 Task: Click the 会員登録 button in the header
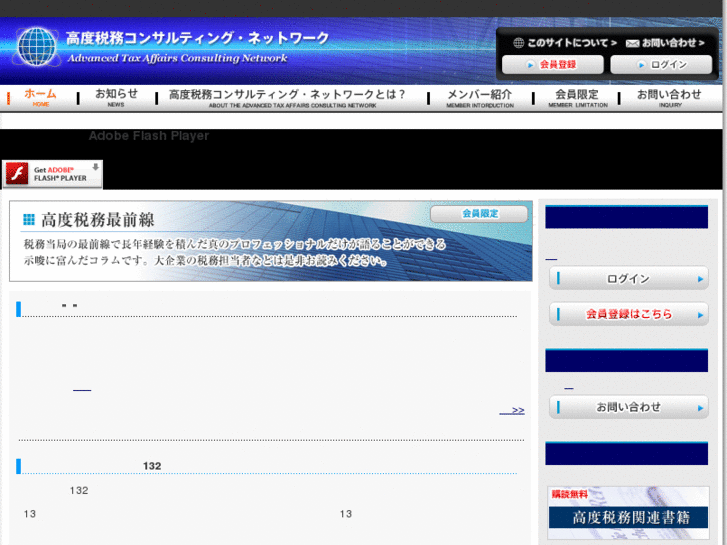[x=553, y=64]
